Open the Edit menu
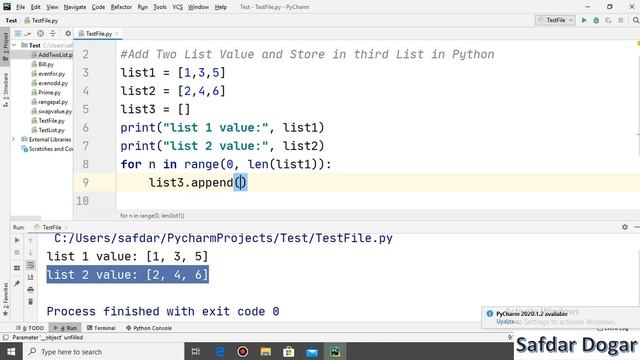 36,7
